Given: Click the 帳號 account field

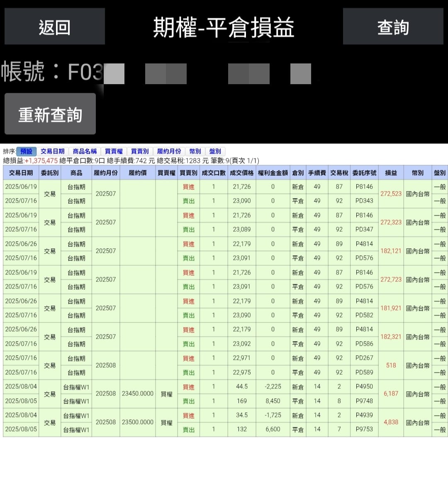Looking at the screenshot, I should coord(156,73).
